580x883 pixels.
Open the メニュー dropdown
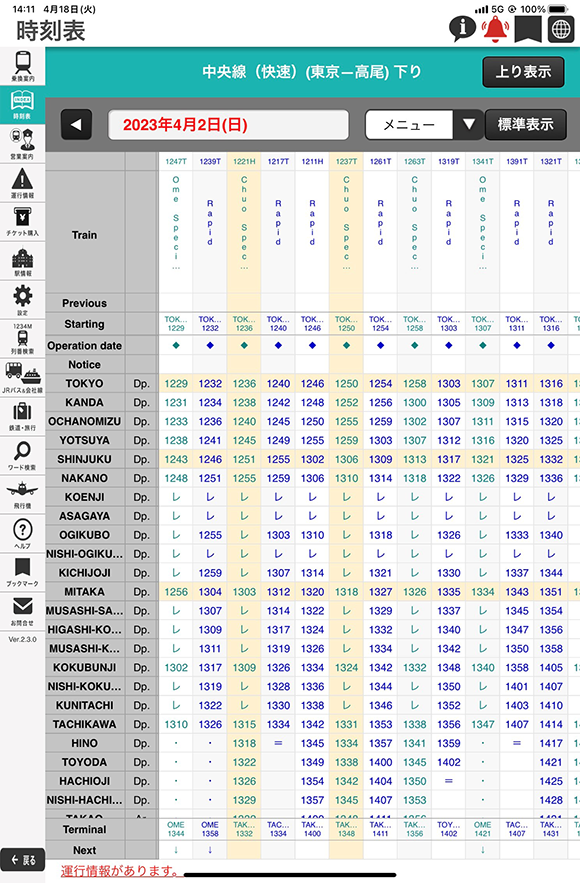point(409,124)
